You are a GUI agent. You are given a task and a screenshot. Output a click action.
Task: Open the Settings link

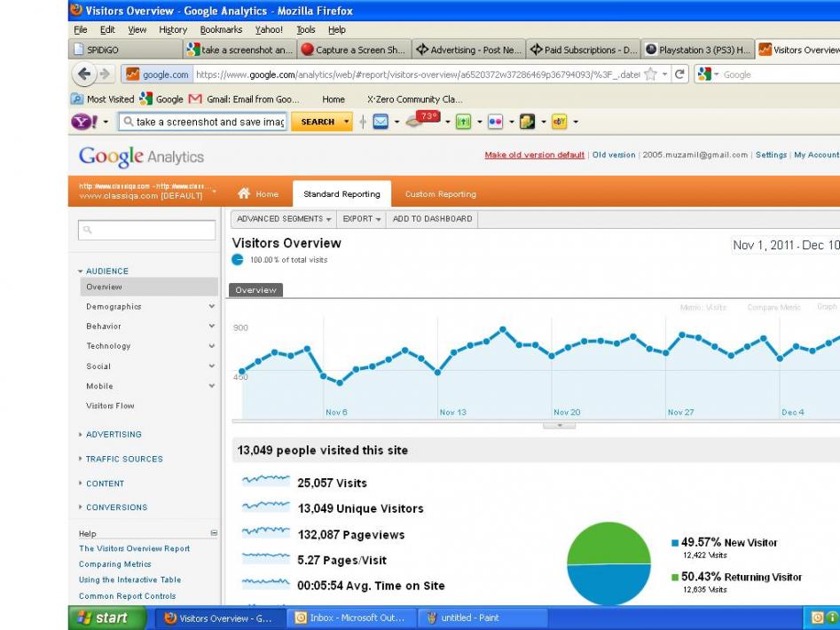pos(771,154)
